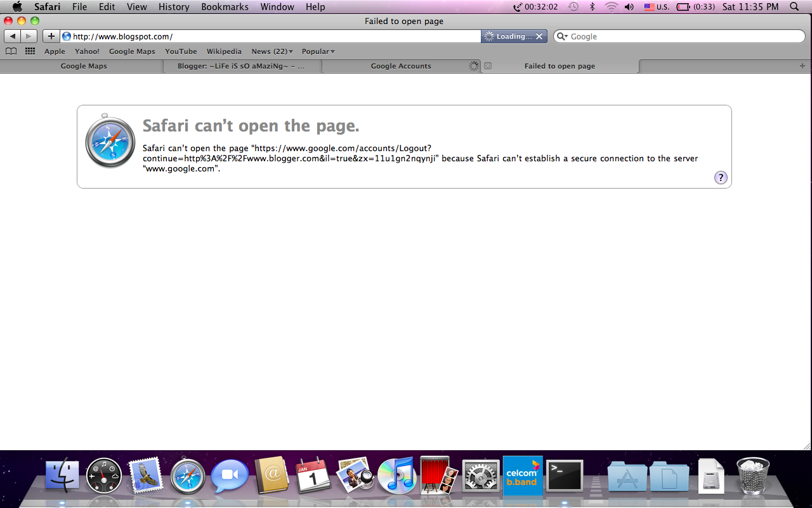Open the Trash in the Dock
Screen dimensions: 812x508
click(x=753, y=476)
